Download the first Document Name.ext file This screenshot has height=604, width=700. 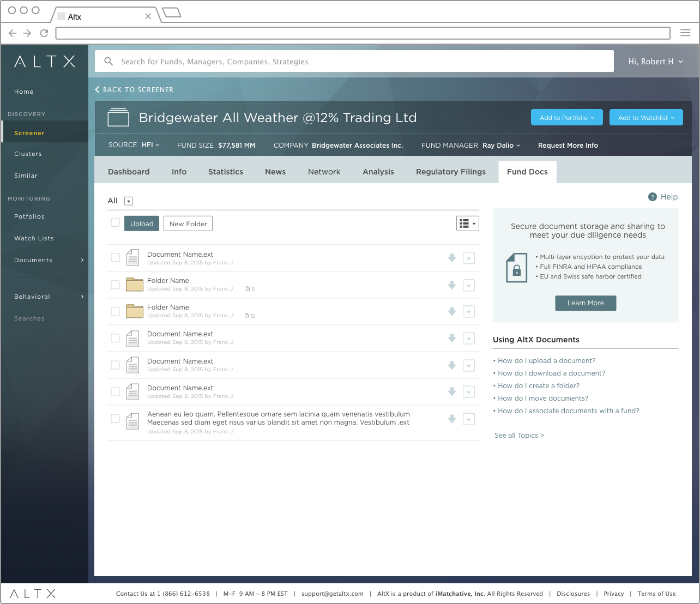pos(452,258)
